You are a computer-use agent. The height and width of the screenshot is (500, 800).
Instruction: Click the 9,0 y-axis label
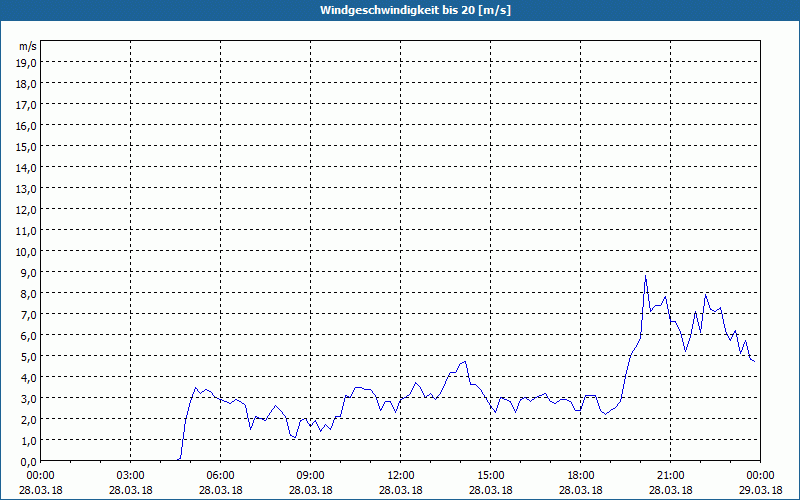pyautogui.click(x=30, y=272)
